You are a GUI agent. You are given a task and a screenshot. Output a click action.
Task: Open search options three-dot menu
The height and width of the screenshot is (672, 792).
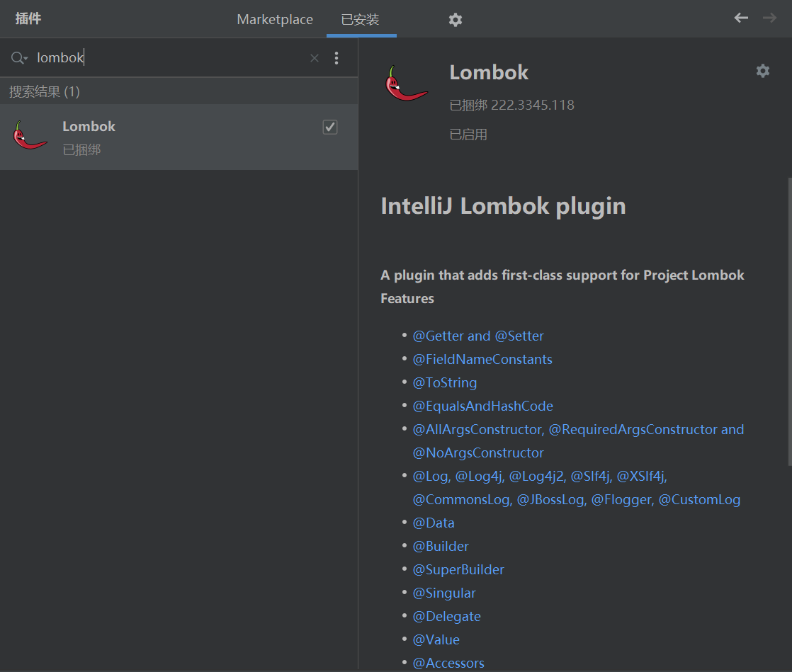click(336, 58)
